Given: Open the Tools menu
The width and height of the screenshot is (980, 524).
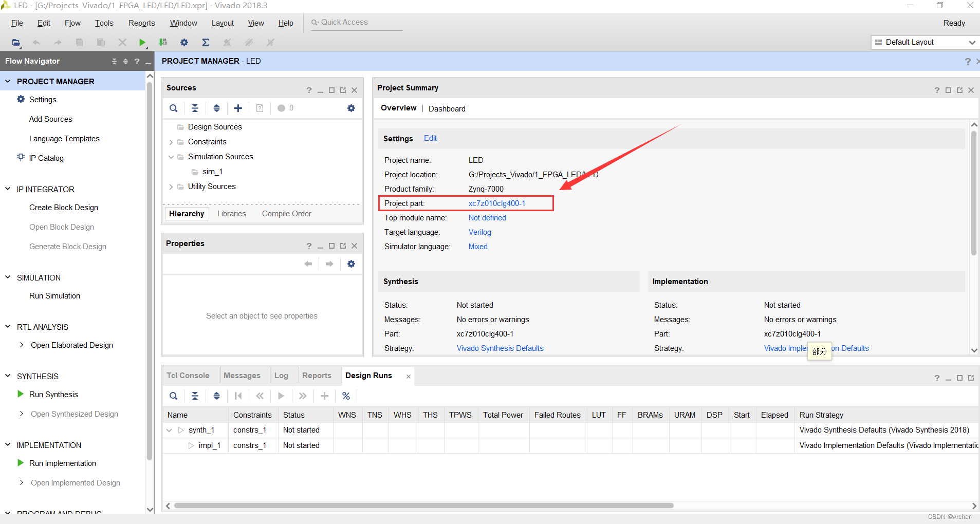Looking at the screenshot, I should coord(104,23).
